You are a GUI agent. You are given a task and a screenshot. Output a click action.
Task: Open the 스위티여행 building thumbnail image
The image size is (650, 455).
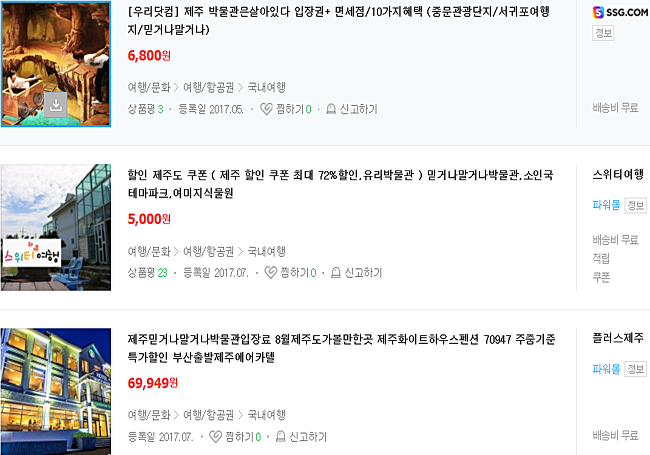click(x=56, y=228)
